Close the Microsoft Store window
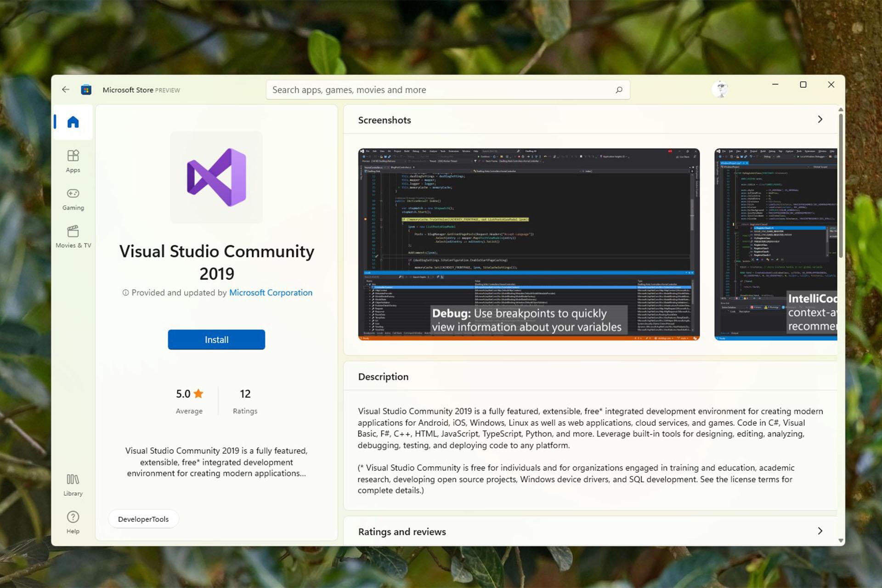 831,85
